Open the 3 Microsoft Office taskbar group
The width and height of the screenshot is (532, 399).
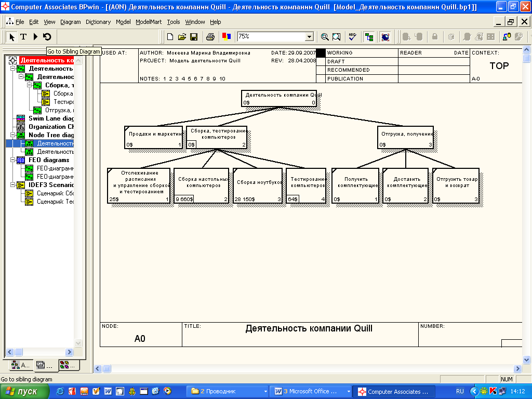click(x=311, y=392)
